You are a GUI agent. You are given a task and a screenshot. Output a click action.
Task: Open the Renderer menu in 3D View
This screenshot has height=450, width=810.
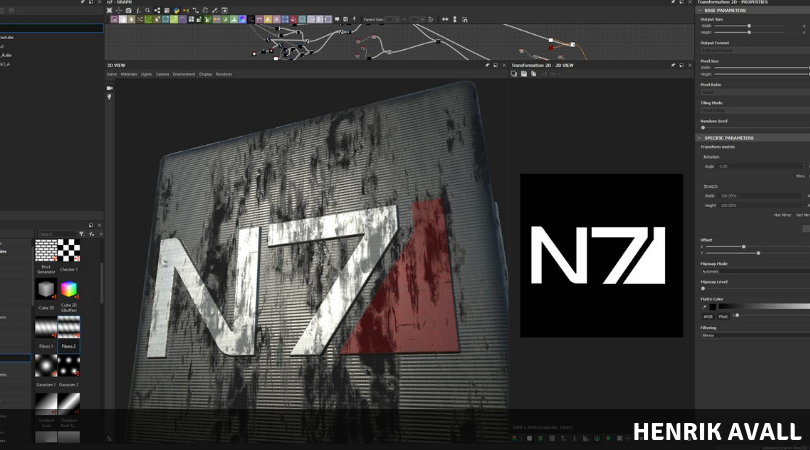tap(224, 74)
